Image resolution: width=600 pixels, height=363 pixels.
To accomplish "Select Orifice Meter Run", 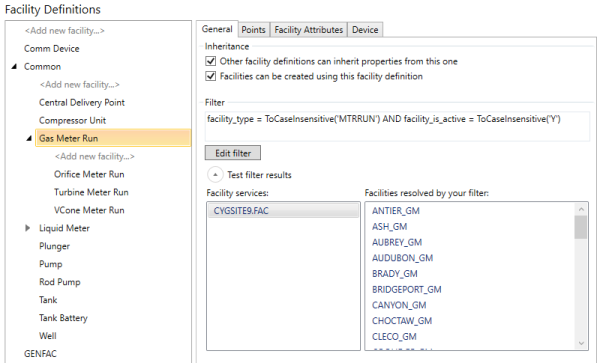I will point(89,174).
